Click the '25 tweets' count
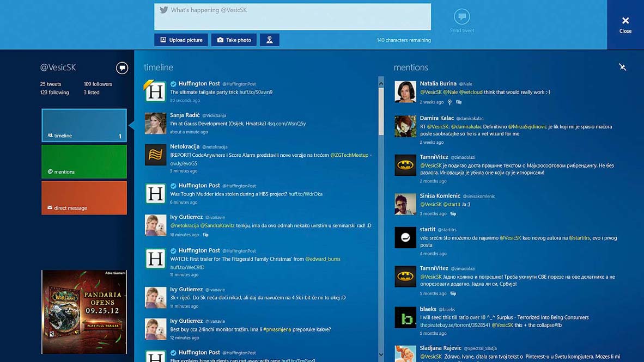The image size is (644, 362). (x=51, y=84)
